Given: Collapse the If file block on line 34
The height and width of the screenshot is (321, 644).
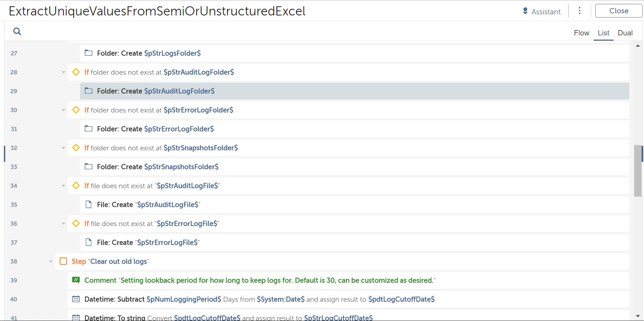Looking at the screenshot, I should [x=63, y=186].
